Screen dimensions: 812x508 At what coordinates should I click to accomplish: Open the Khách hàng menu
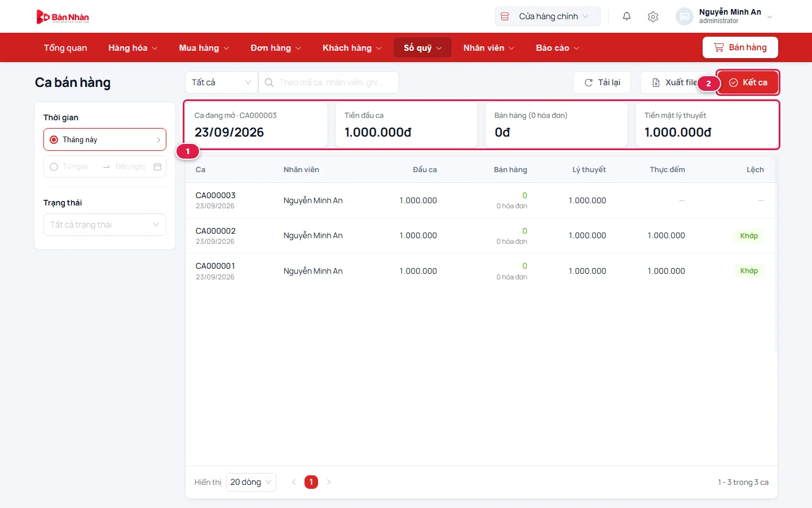(352, 48)
